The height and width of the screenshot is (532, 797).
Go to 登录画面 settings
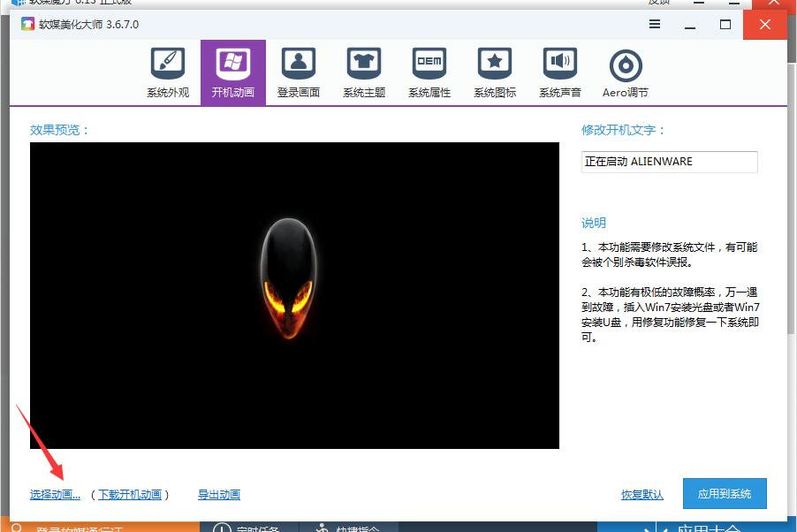(x=299, y=72)
